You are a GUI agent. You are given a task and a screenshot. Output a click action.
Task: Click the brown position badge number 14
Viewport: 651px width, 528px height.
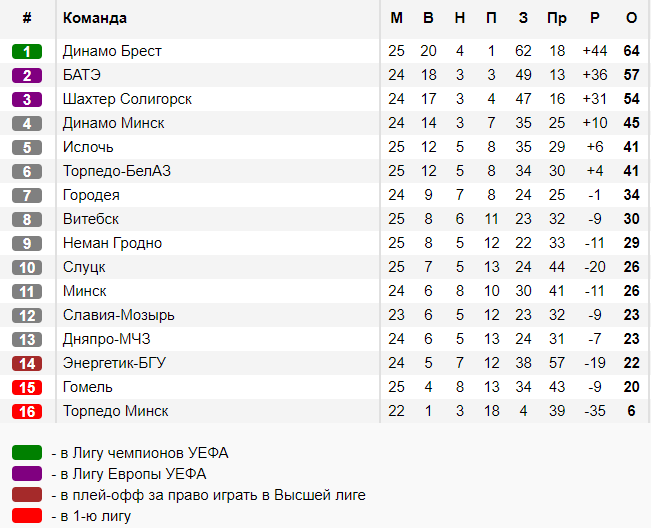[x=27, y=363]
